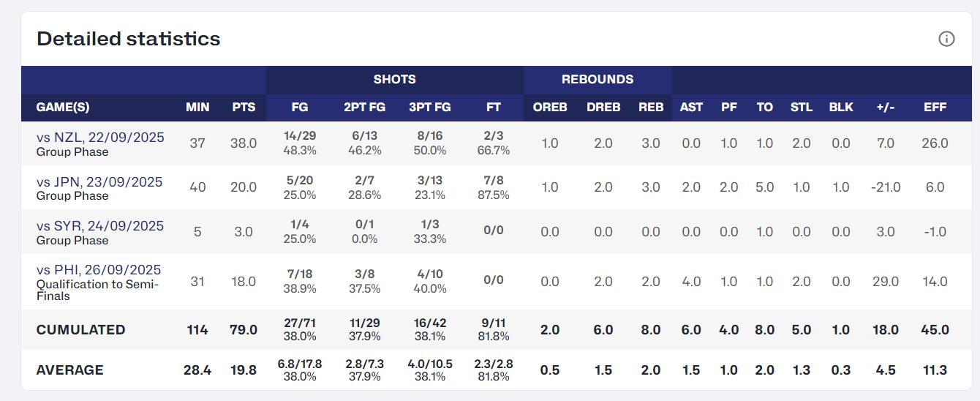Select the +/- column header

click(x=886, y=107)
